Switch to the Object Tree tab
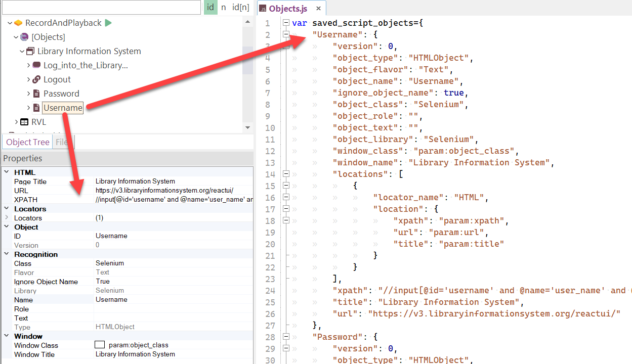Viewport: 632px width, 364px height. 28,142
